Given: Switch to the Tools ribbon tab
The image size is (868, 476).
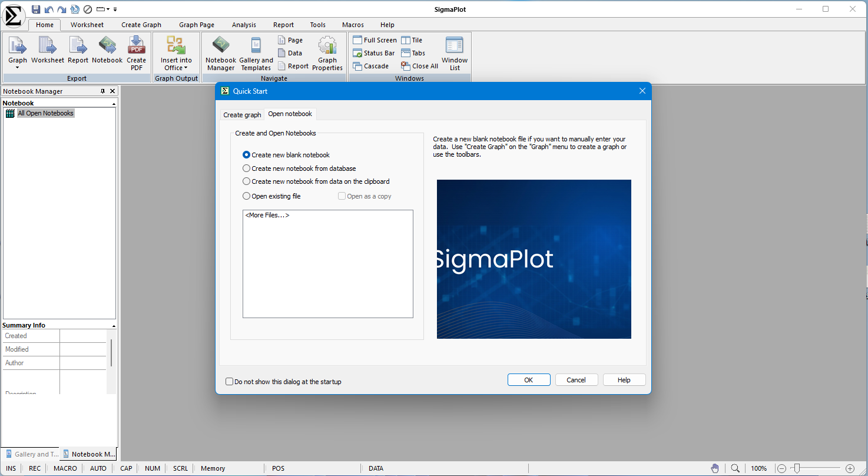Looking at the screenshot, I should click(318, 25).
